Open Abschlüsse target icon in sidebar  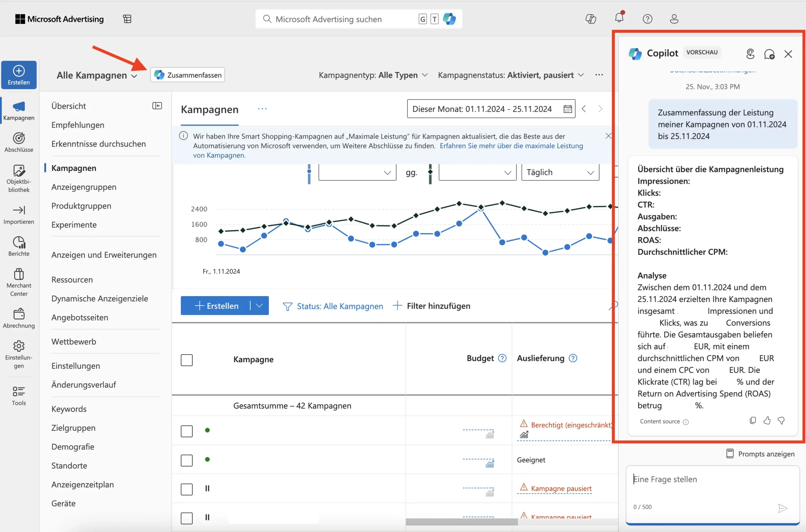(19, 138)
